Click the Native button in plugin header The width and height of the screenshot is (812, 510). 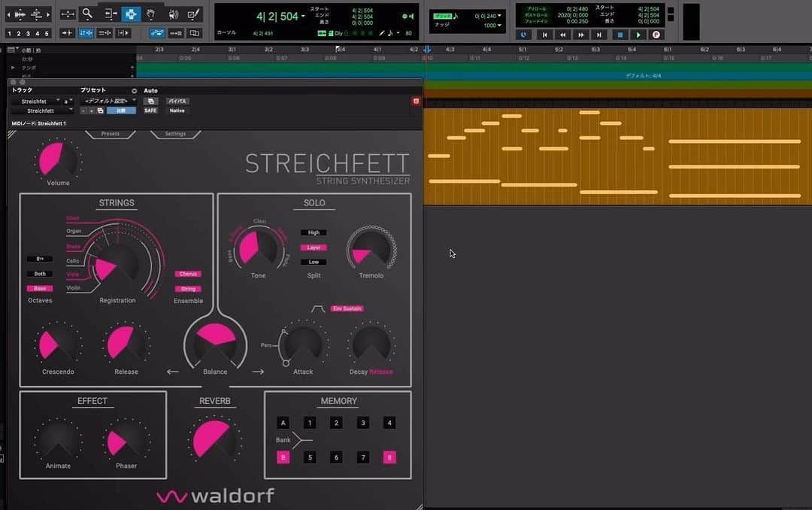click(177, 111)
